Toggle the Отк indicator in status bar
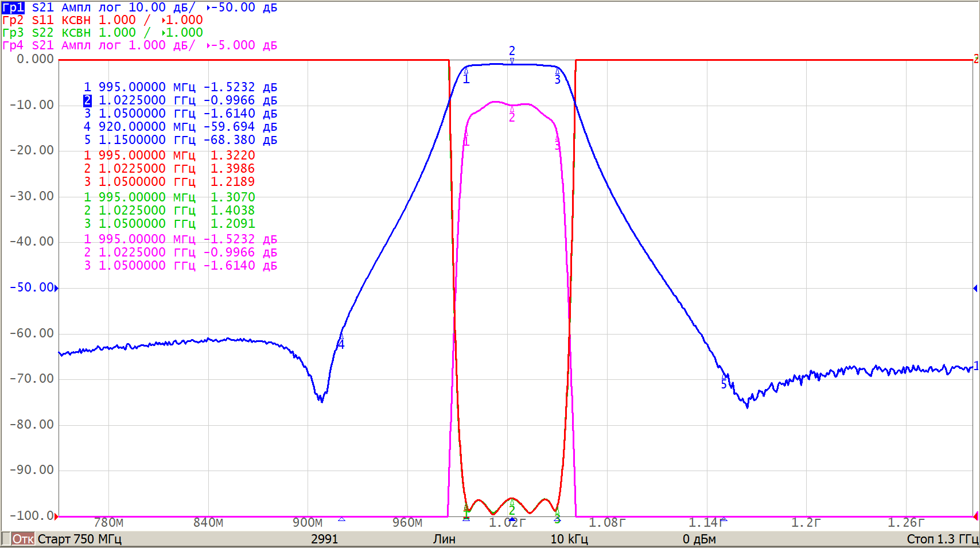This screenshot has height=548, width=980. pyautogui.click(x=23, y=539)
